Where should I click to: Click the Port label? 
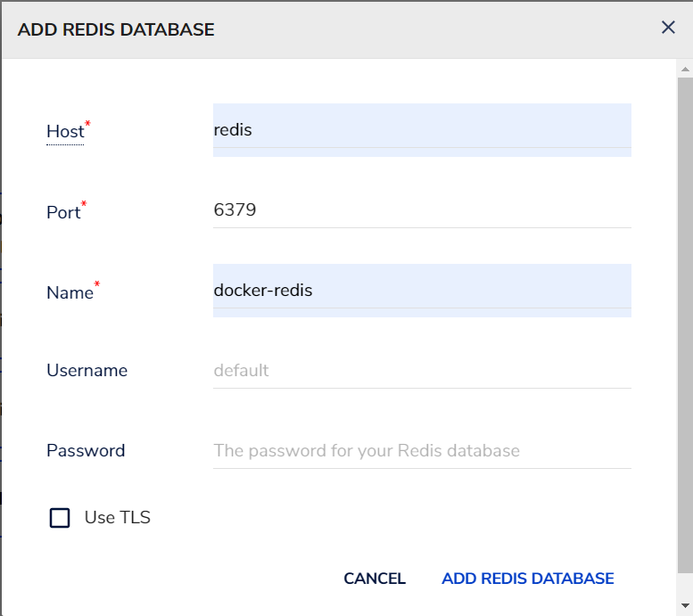pyautogui.click(x=63, y=212)
